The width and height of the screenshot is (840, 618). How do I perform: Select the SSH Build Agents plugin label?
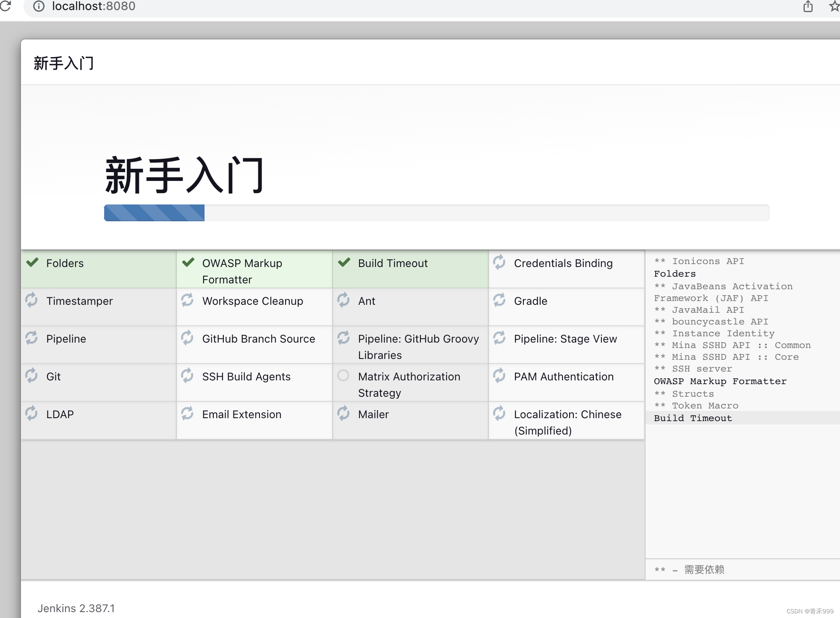click(x=246, y=377)
